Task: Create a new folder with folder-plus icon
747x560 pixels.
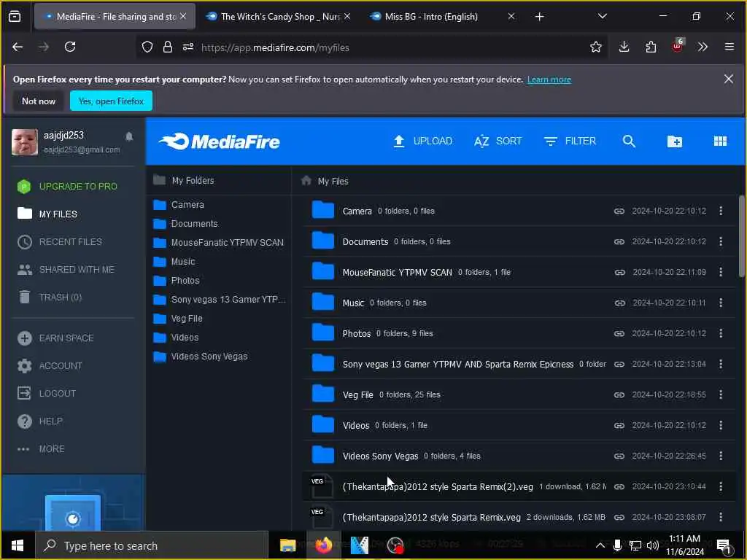Action: click(675, 141)
